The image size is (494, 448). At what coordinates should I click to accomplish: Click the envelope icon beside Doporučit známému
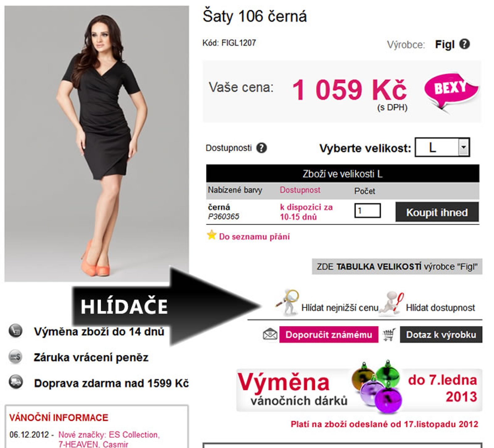point(270,335)
